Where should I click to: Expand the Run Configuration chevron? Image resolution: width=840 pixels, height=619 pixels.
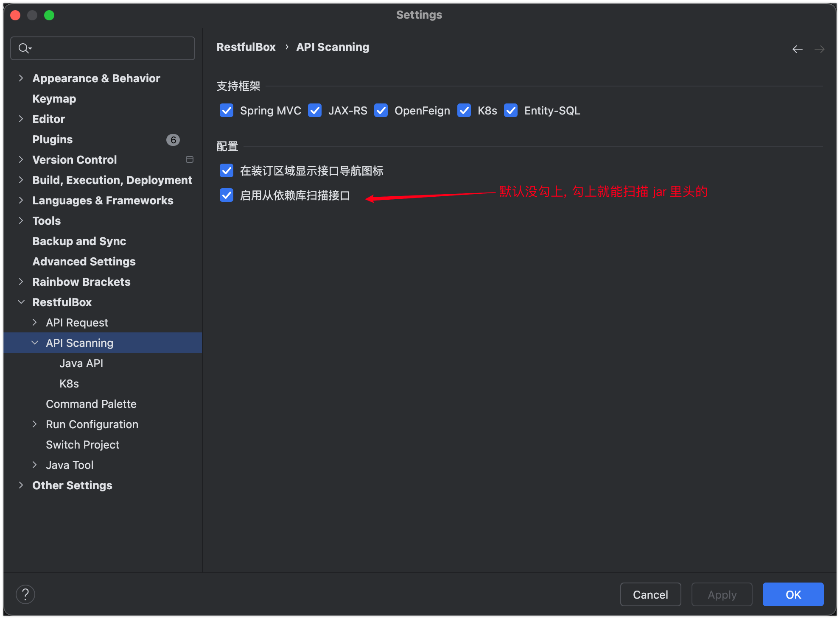[x=34, y=424]
